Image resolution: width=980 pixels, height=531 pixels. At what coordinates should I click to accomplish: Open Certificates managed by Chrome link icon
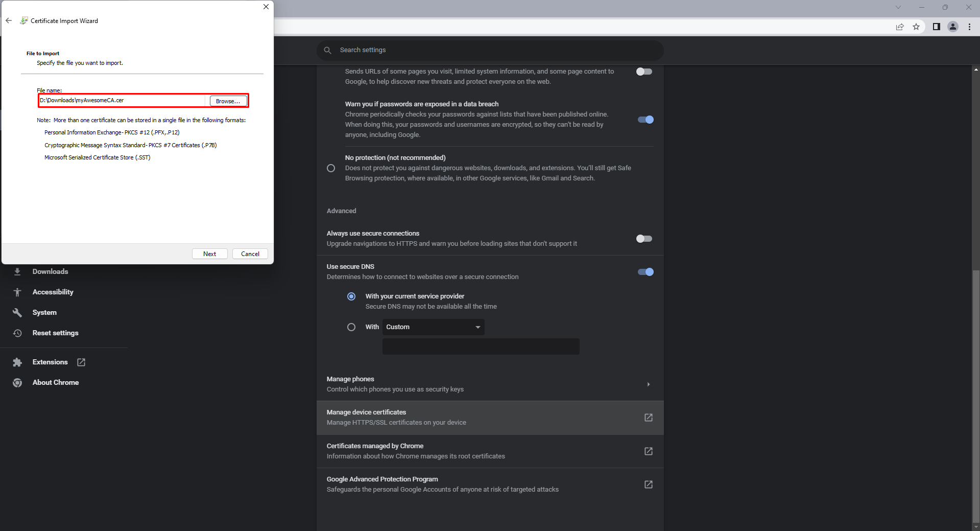(649, 451)
